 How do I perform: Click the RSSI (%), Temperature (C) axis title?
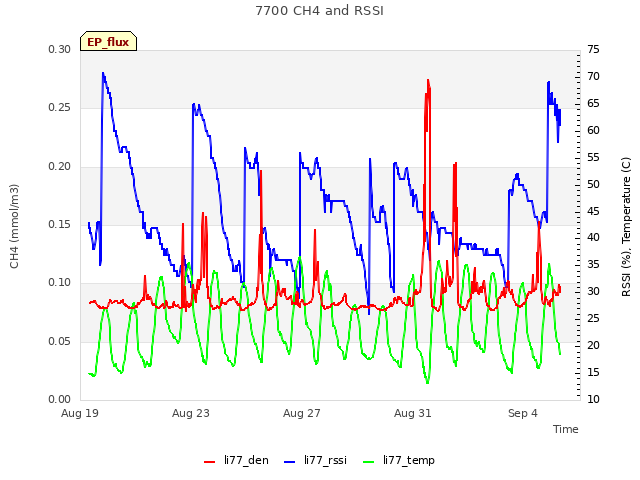(626, 227)
